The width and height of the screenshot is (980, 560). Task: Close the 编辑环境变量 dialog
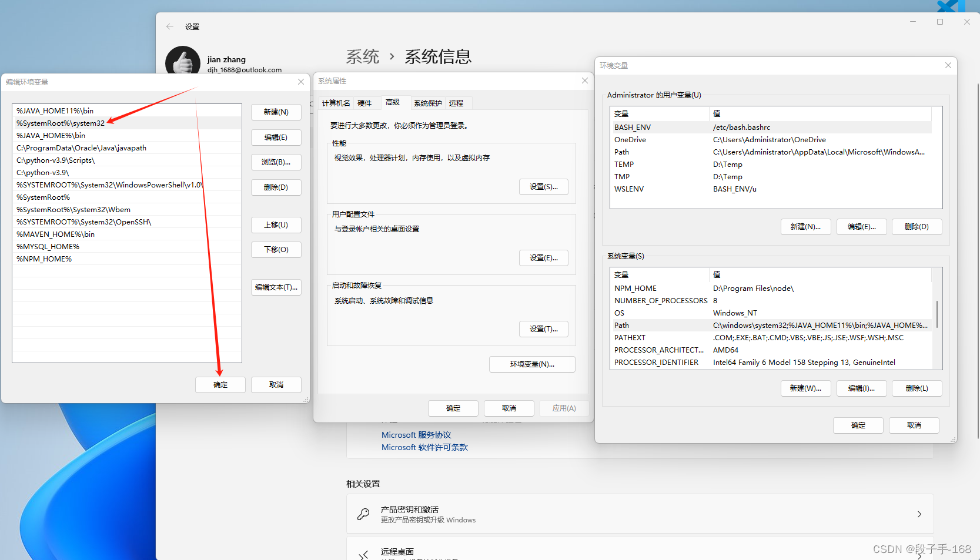tap(301, 82)
